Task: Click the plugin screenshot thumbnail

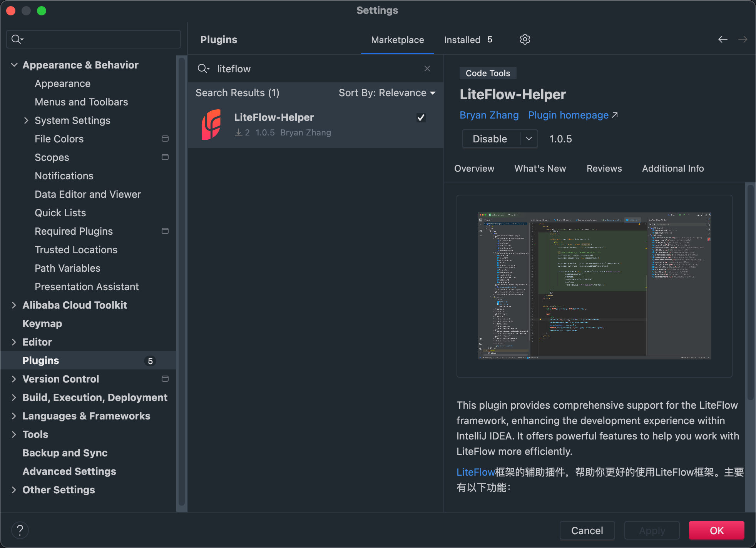Action: tap(594, 286)
